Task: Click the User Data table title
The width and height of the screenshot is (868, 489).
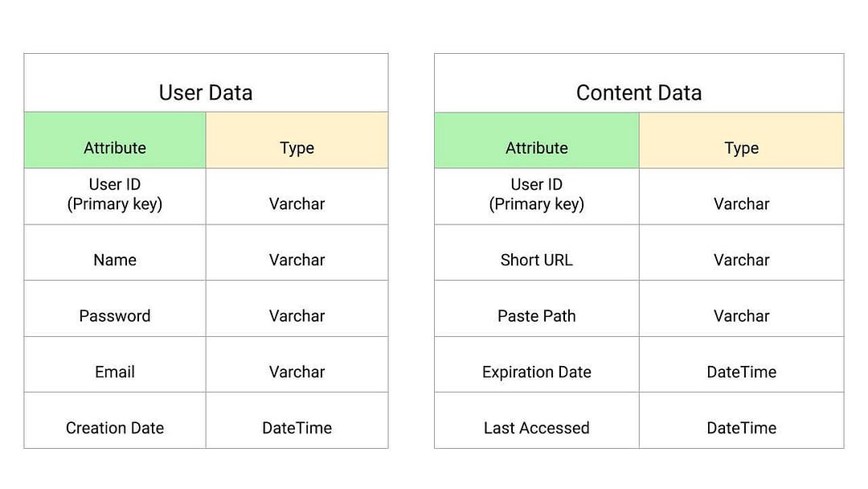Action: pos(206,92)
